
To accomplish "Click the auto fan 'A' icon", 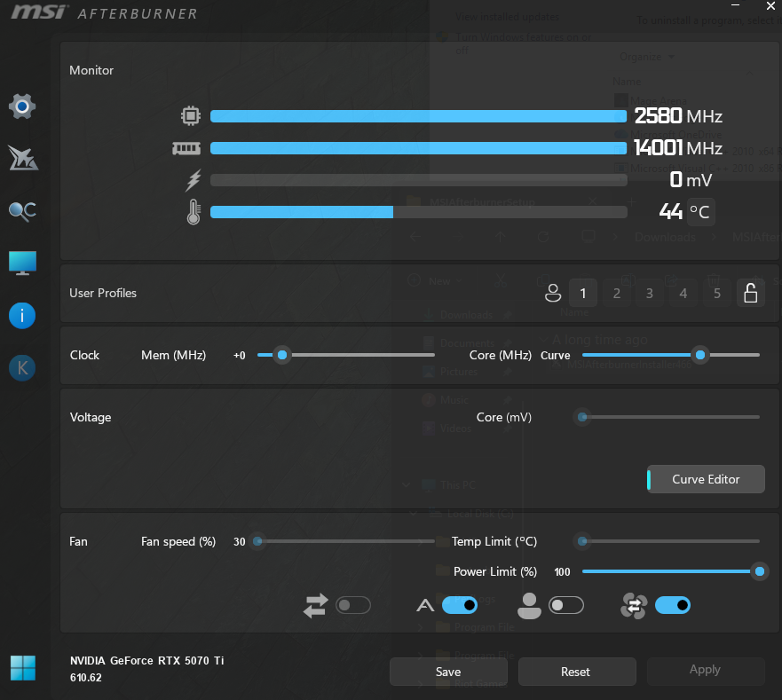I will [425, 605].
